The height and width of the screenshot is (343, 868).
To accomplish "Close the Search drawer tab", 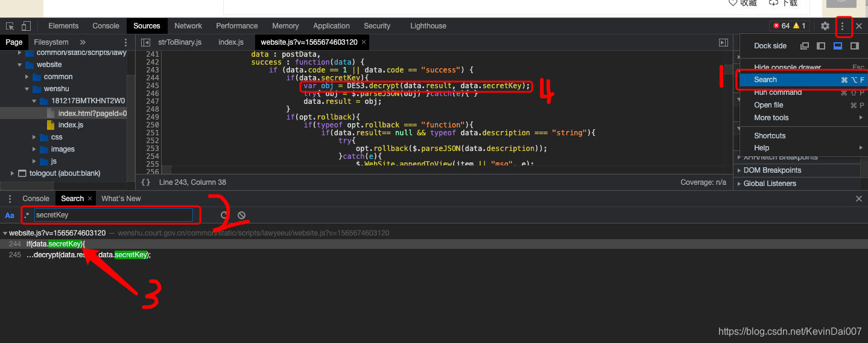I will point(89,199).
